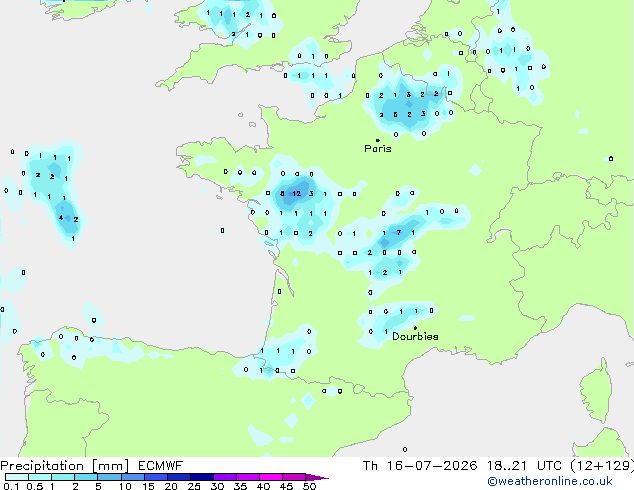Click the '50' legend scale label
Screen dimensions: 634x490
309,486
